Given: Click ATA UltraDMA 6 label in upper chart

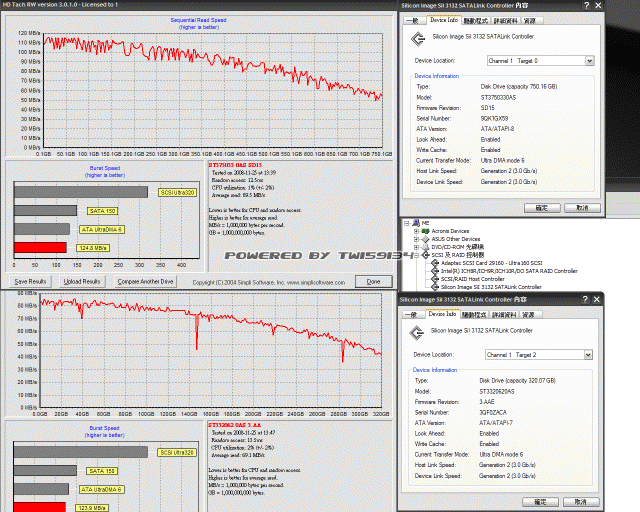Looking at the screenshot, I should [x=102, y=229].
